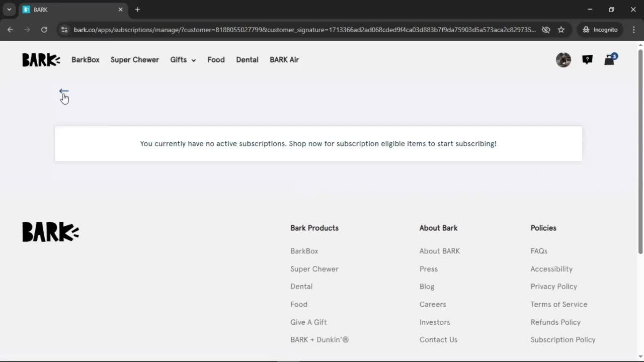This screenshot has height=362, width=644.
Task: Open the Terms of Service footer link
Action: pyautogui.click(x=559, y=304)
